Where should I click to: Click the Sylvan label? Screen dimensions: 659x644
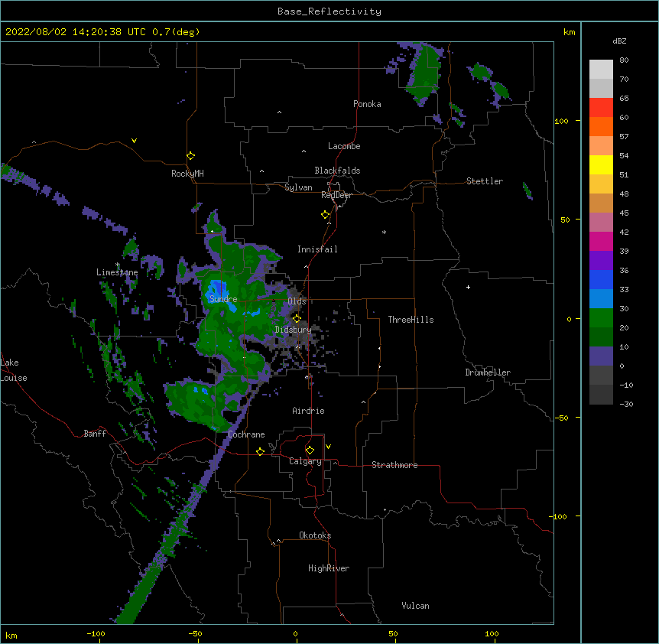pyautogui.click(x=298, y=187)
